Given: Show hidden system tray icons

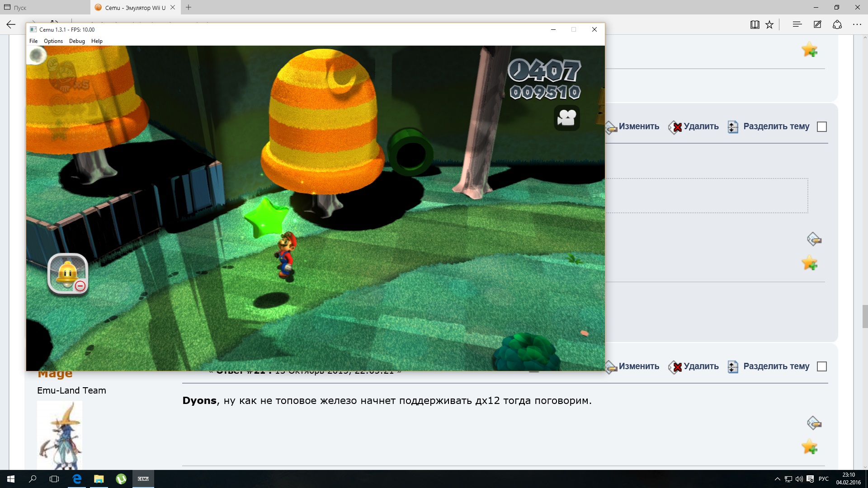Looking at the screenshot, I should 778,479.
